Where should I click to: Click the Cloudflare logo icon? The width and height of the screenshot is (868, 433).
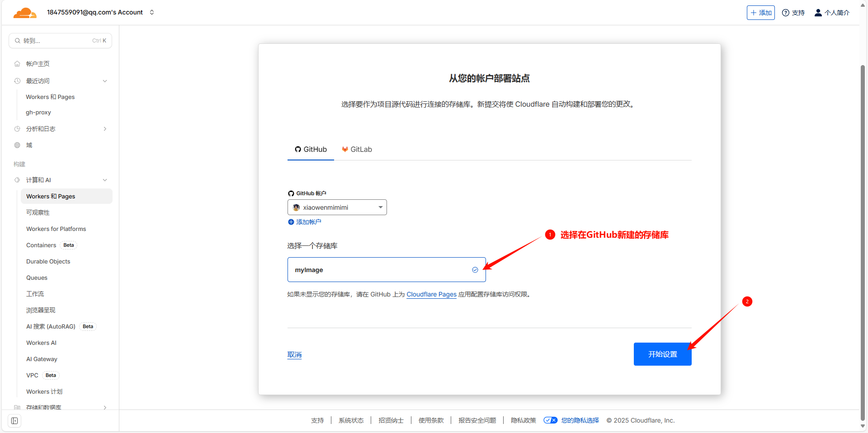coord(24,13)
